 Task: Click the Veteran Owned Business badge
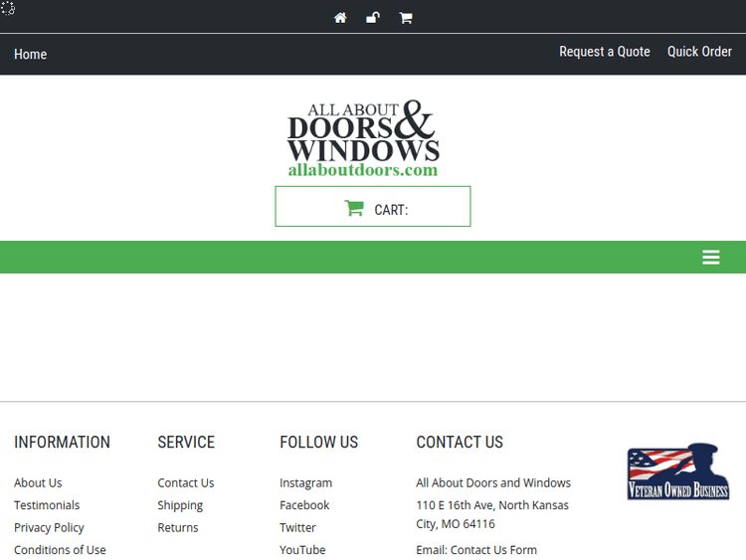(x=678, y=471)
